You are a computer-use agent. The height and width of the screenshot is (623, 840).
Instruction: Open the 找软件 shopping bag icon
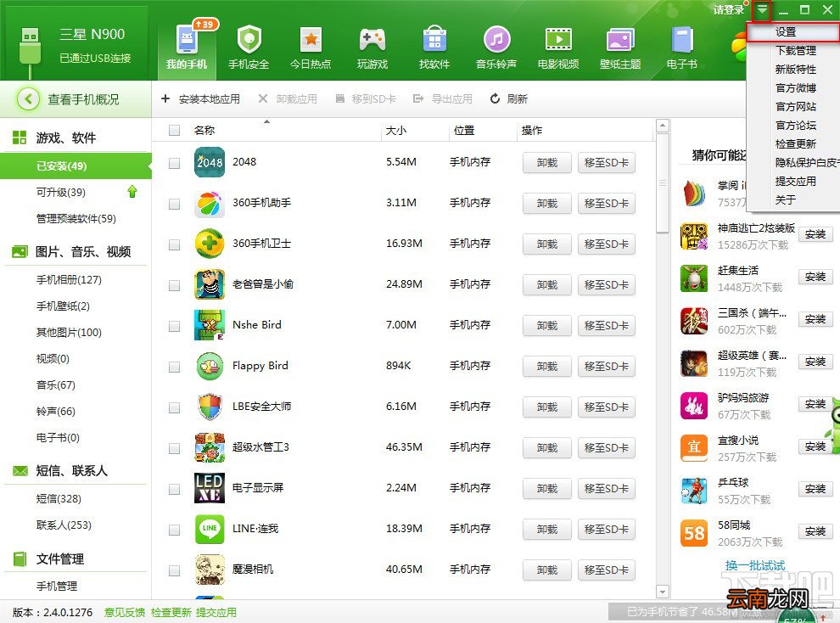click(x=434, y=39)
